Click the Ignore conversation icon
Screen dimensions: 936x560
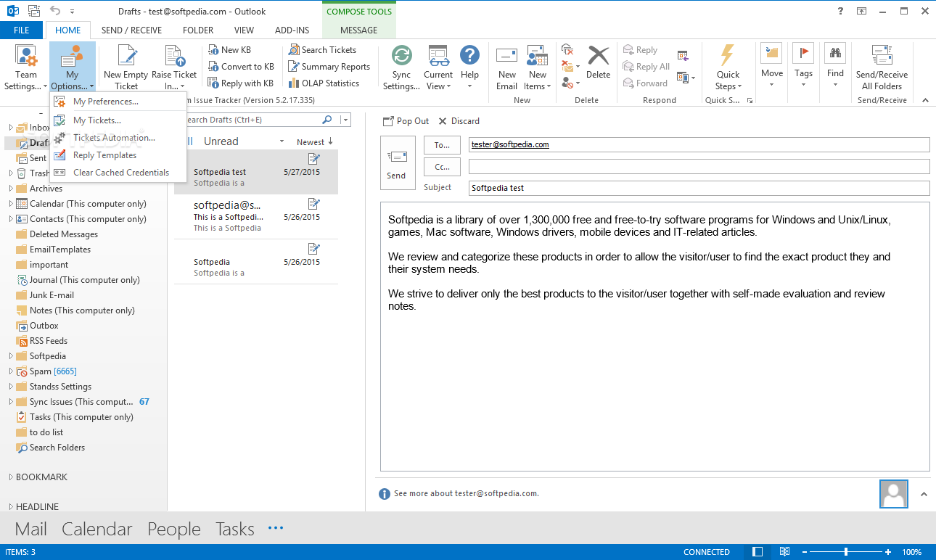pos(568,50)
